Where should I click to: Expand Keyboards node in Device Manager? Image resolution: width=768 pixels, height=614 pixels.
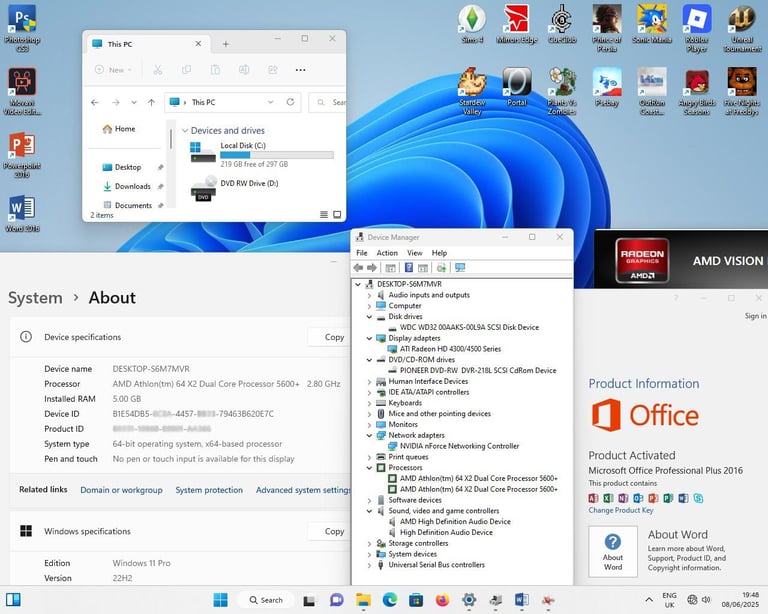[369, 403]
